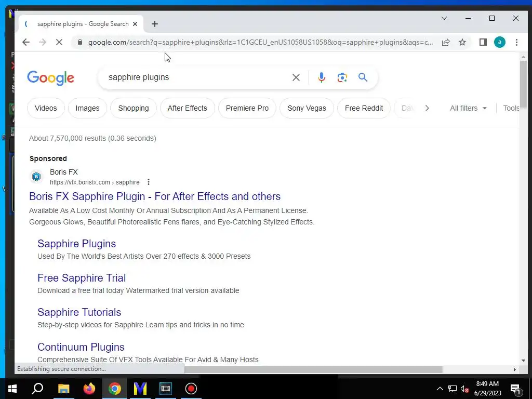Open the Chrome three-dot menu
Screen dimensions: 532x399
tap(516, 42)
